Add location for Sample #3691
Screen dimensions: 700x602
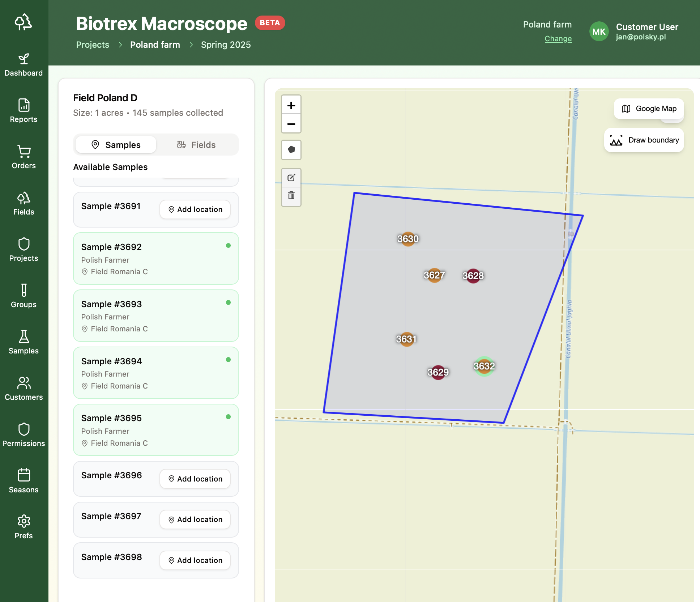pos(195,209)
